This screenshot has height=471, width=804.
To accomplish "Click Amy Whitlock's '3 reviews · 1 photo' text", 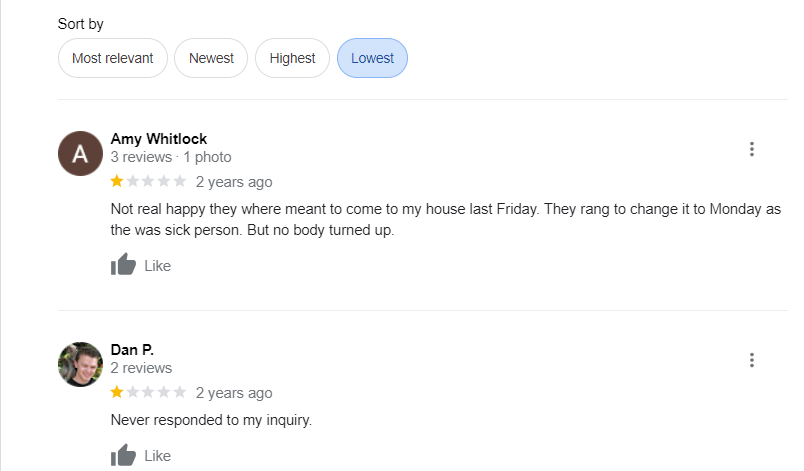I will click(x=171, y=157).
